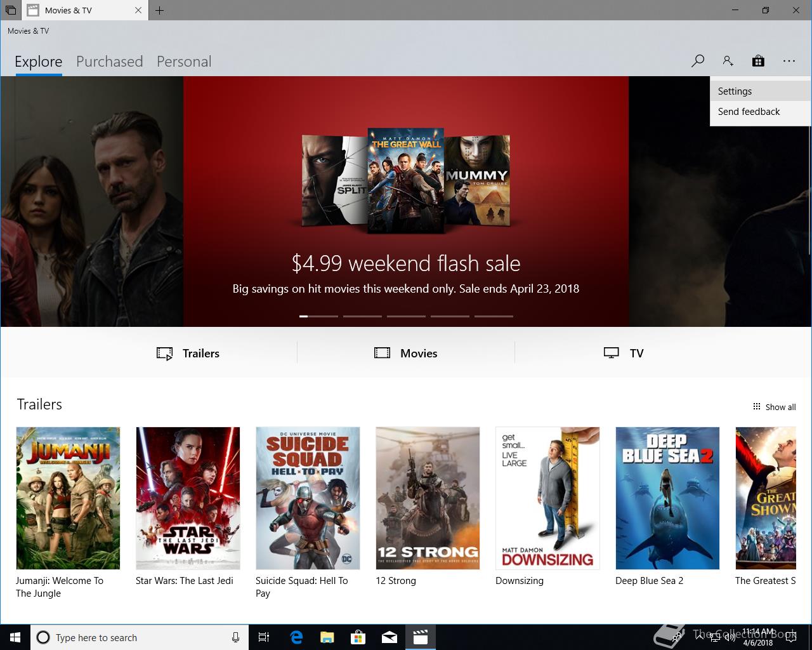Image resolution: width=812 pixels, height=650 pixels.
Task: Open File Explorer from taskbar
Action: pyautogui.click(x=327, y=637)
